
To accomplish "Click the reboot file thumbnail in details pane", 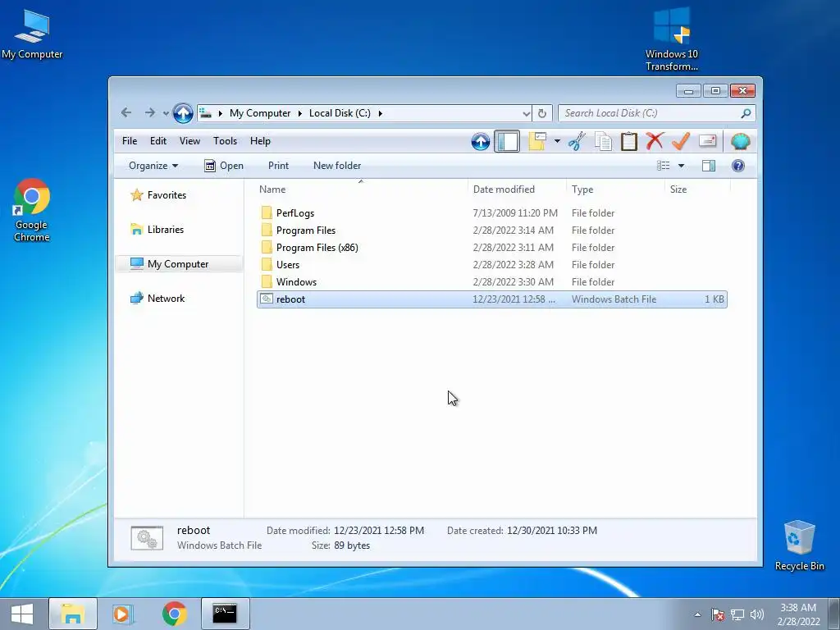I will [147, 538].
